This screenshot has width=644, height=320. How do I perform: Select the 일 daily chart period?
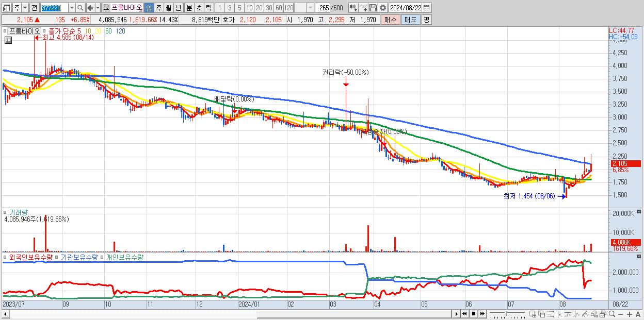149,8
